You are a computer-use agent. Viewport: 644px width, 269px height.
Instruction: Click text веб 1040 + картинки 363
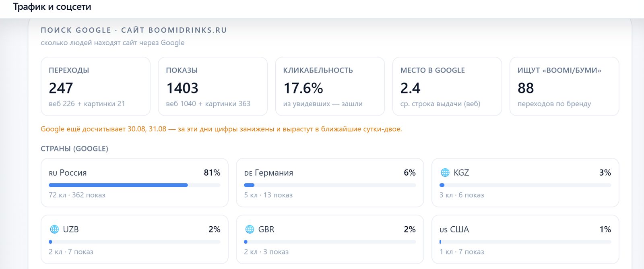tap(208, 104)
